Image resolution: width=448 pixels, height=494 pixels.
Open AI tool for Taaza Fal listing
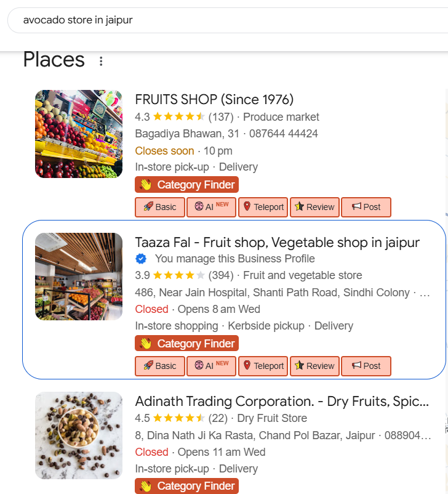tap(211, 366)
